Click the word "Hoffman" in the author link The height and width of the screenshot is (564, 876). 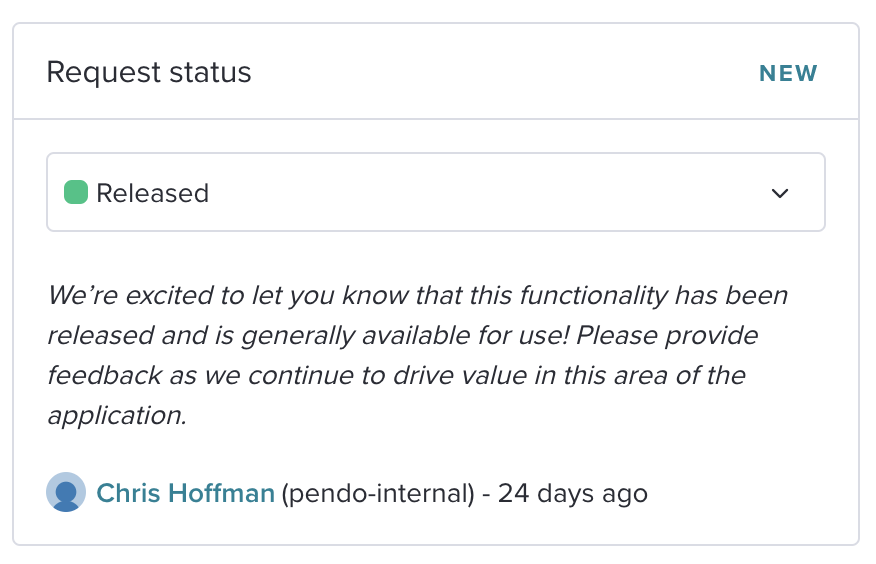[x=222, y=493]
